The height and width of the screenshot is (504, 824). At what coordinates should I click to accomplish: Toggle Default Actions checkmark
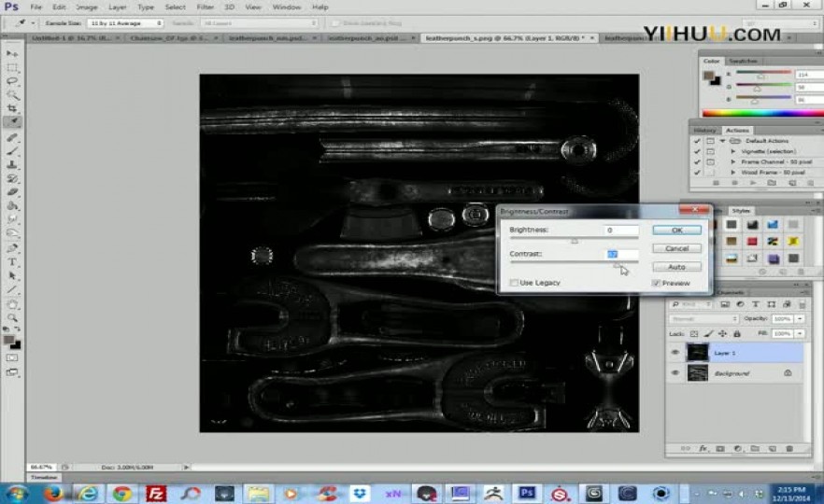coord(697,141)
